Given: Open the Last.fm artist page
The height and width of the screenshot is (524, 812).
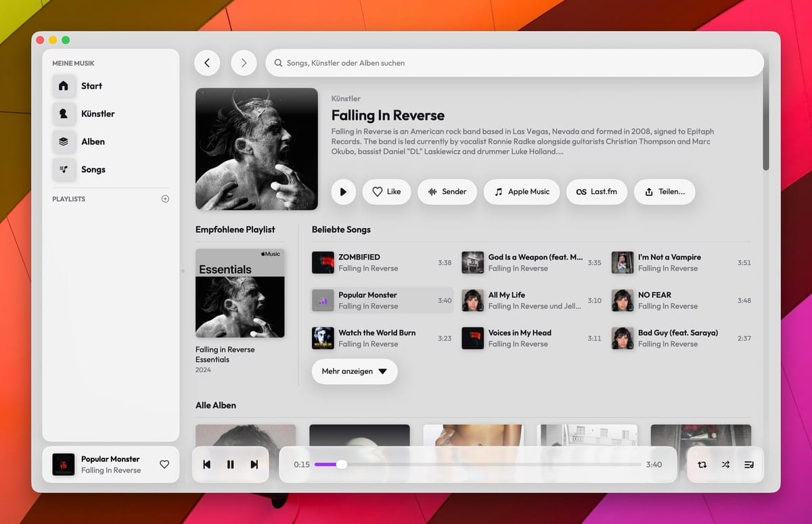Looking at the screenshot, I should [x=596, y=191].
